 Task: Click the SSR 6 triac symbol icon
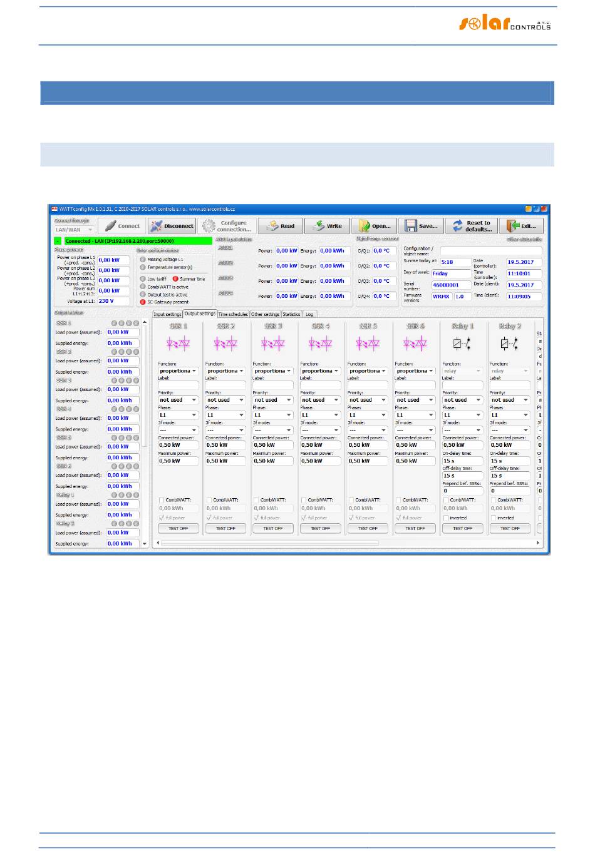(415, 343)
